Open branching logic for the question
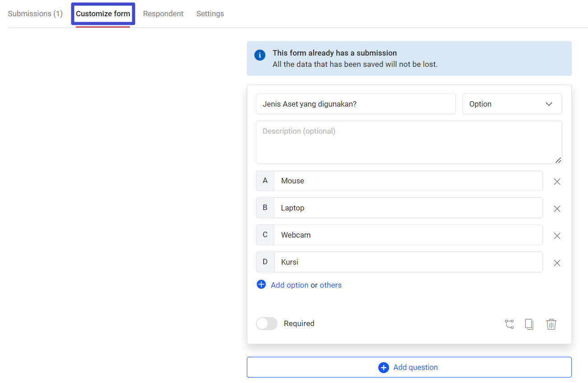Viewport: 588px width, 383px height. tap(509, 324)
